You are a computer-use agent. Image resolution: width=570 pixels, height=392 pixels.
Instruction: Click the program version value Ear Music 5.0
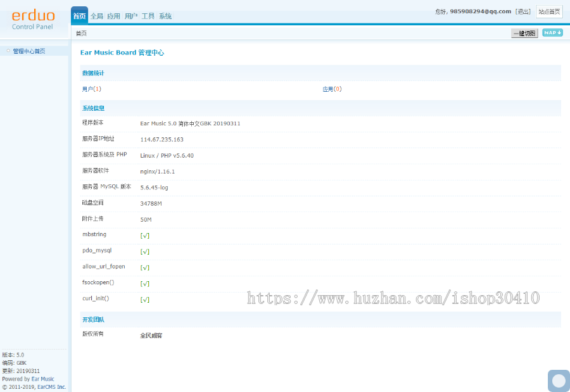(x=190, y=123)
